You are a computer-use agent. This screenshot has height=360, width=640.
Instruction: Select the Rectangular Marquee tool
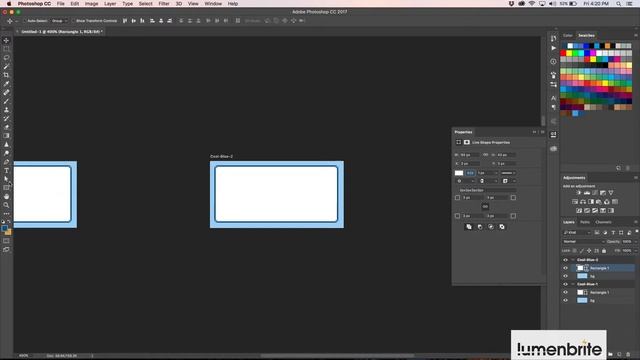(x=6, y=49)
